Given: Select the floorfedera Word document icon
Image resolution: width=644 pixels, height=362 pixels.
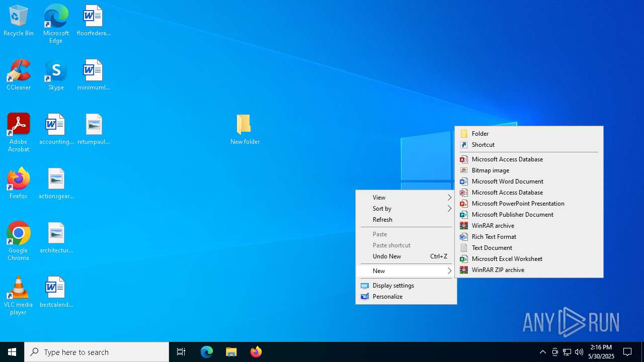Looking at the screenshot, I should [x=94, y=21].
